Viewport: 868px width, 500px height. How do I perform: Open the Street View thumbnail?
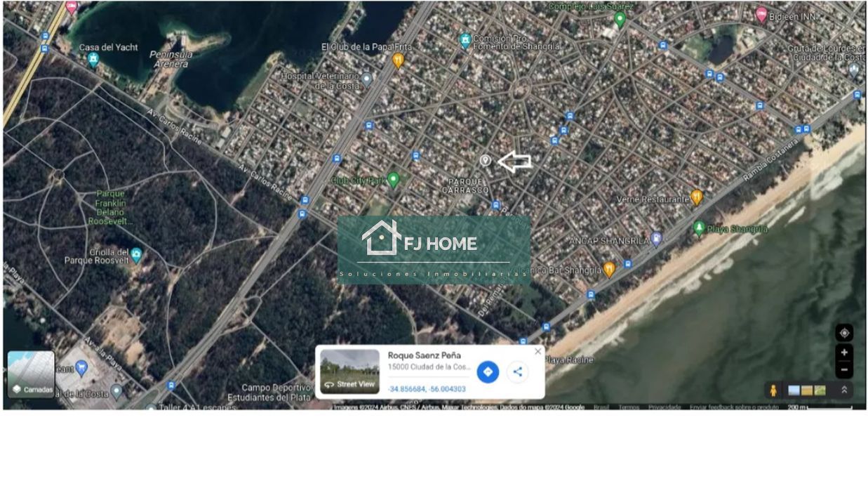point(349,371)
